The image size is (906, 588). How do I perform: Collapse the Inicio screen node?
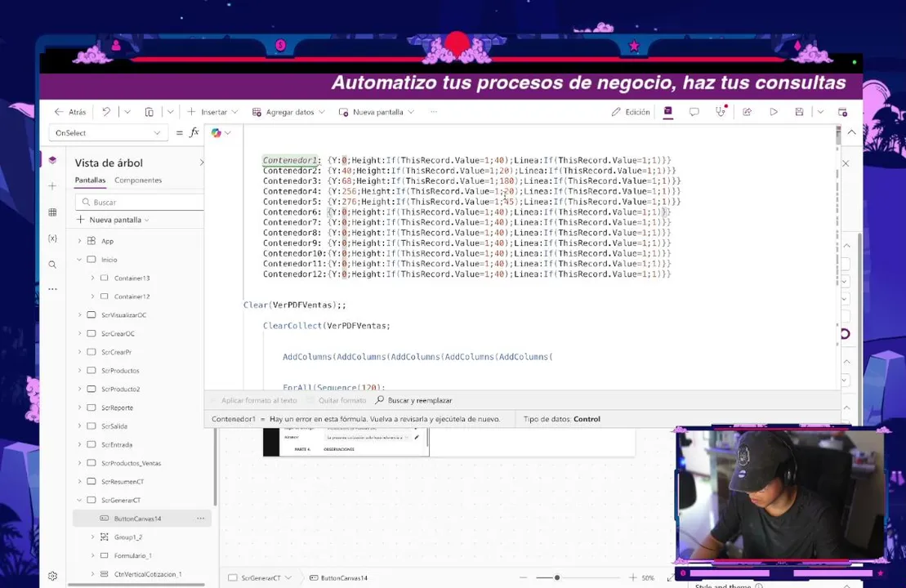[80, 260]
